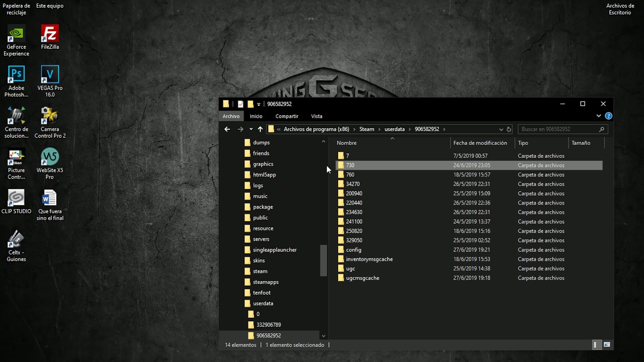Go up one folder level arrow
This screenshot has height=362, width=644.
point(260,129)
